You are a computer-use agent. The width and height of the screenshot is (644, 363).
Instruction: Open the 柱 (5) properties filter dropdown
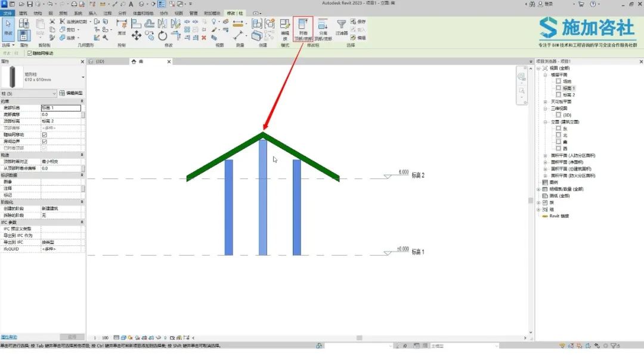point(29,94)
